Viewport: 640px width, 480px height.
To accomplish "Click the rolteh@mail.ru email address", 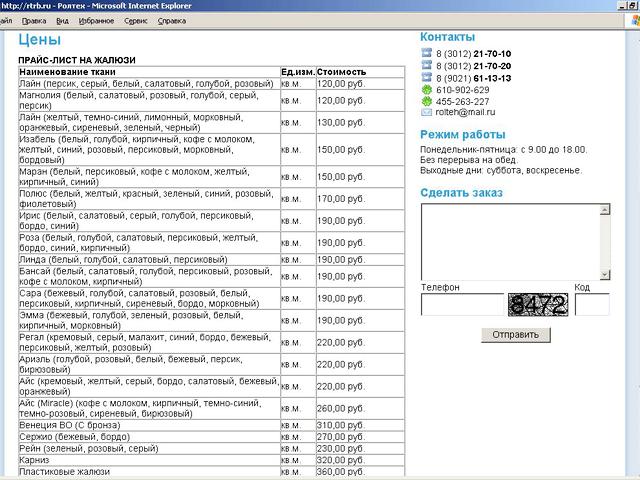I will point(459,113).
